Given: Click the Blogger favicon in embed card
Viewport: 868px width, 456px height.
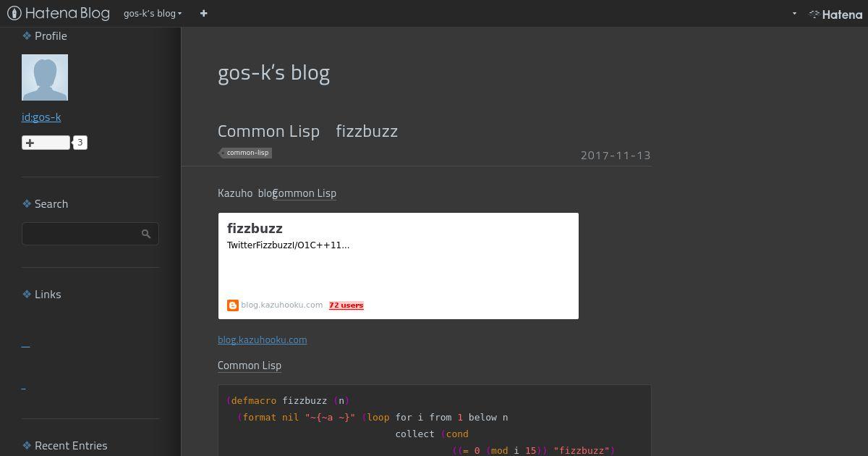Looking at the screenshot, I should tap(233, 305).
